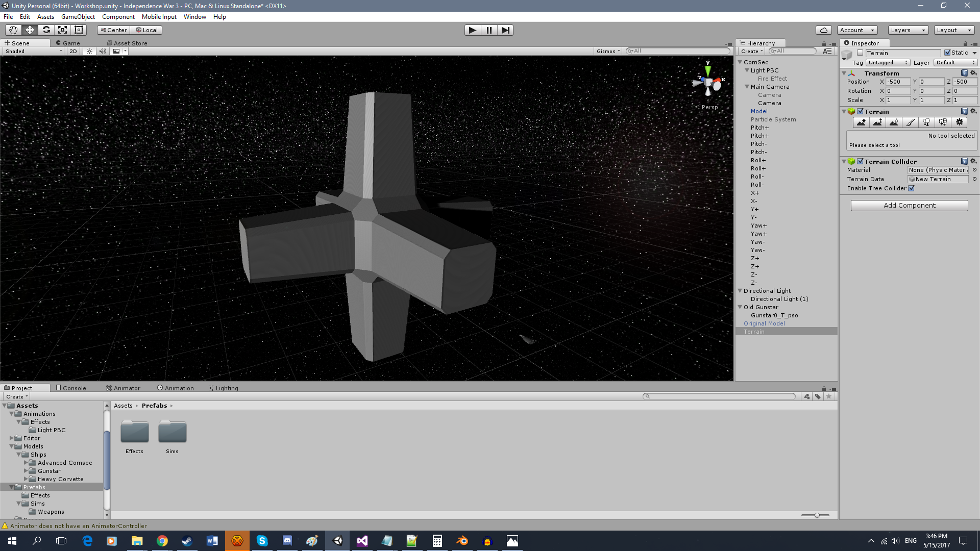Switch to the Lighting tab

point(224,388)
